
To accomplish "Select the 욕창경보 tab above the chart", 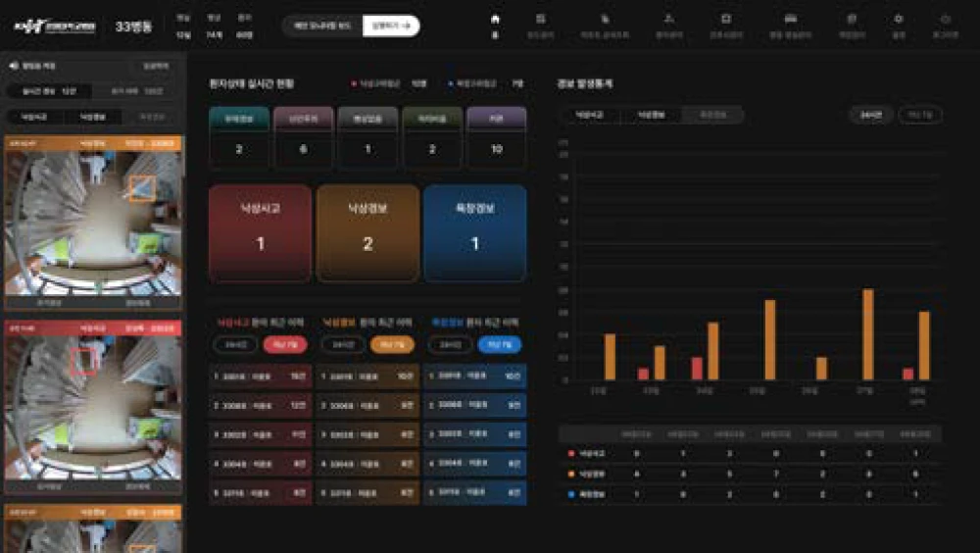I will 712,115.
